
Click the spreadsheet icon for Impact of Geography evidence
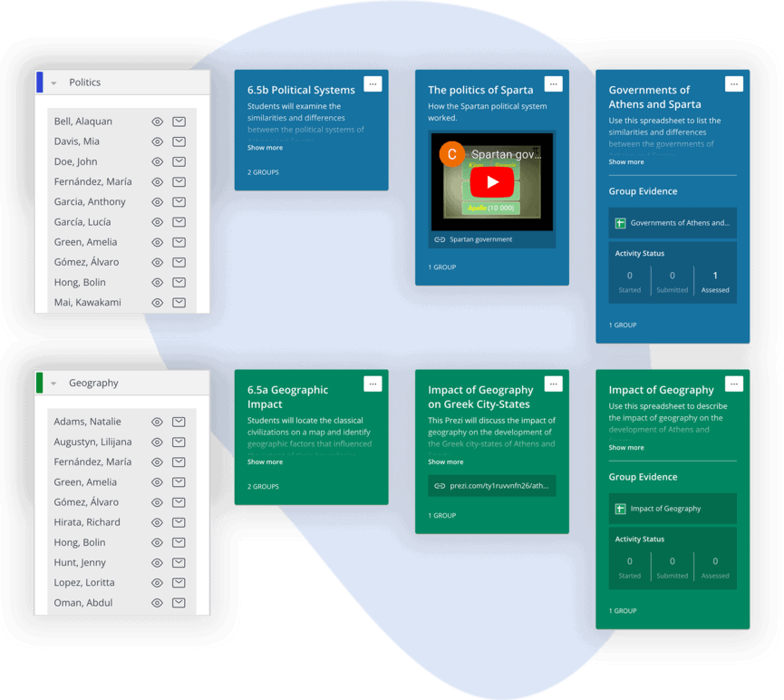pos(621,509)
